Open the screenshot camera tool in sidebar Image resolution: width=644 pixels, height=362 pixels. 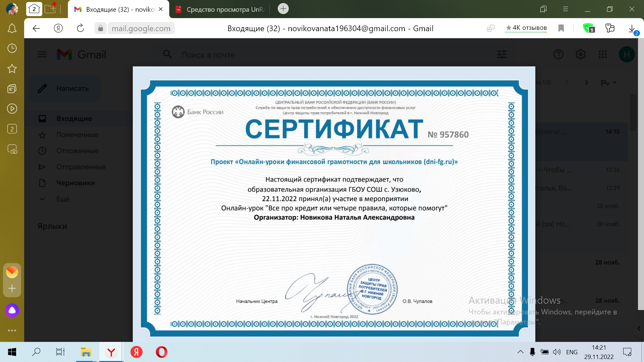point(12,149)
